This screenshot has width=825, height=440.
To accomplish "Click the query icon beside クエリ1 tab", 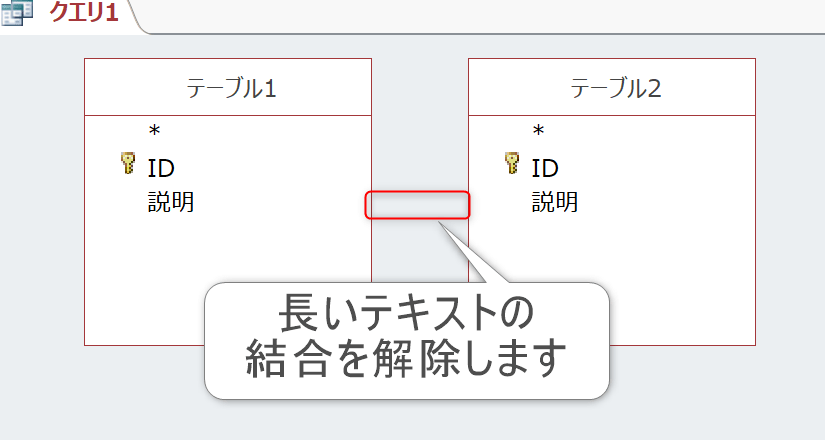I will click(x=17, y=15).
